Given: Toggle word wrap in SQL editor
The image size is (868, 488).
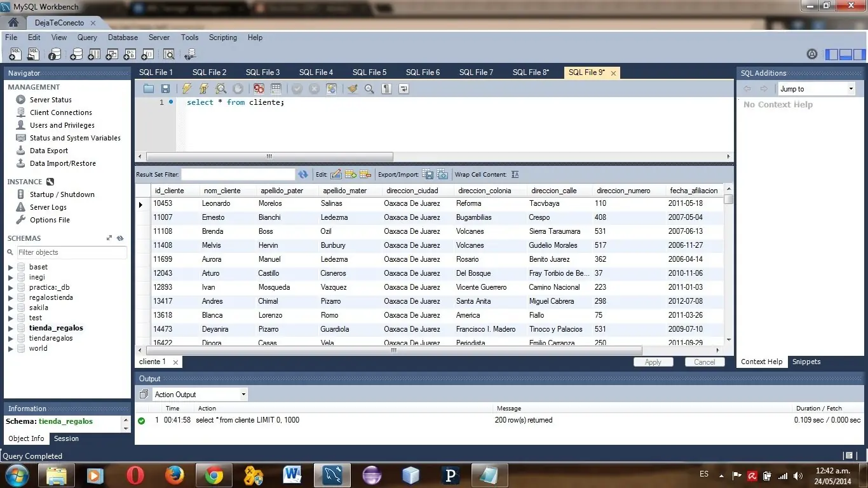Looking at the screenshot, I should tap(403, 88).
